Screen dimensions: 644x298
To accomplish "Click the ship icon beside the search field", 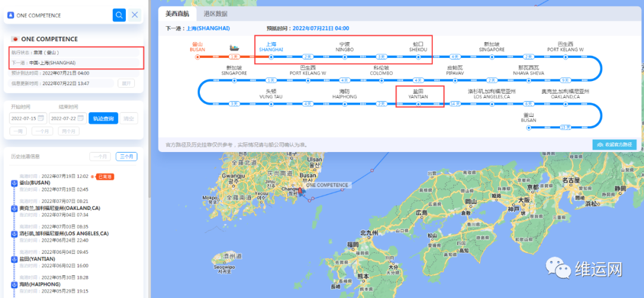I will click(x=11, y=15).
